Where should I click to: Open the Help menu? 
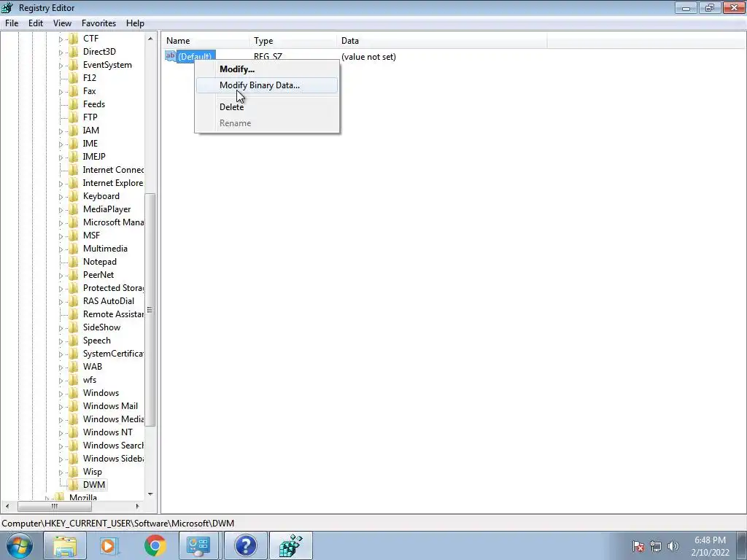tap(135, 23)
